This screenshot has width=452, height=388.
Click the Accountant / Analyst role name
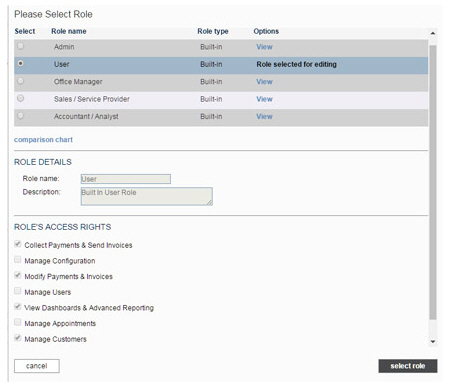click(86, 116)
